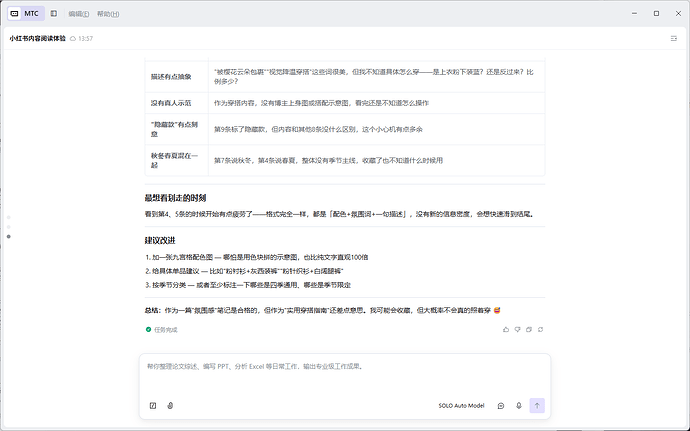Open the 编辑(E) menu
The width and height of the screenshot is (690, 431).
pyautogui.click(x=79, y=14)
